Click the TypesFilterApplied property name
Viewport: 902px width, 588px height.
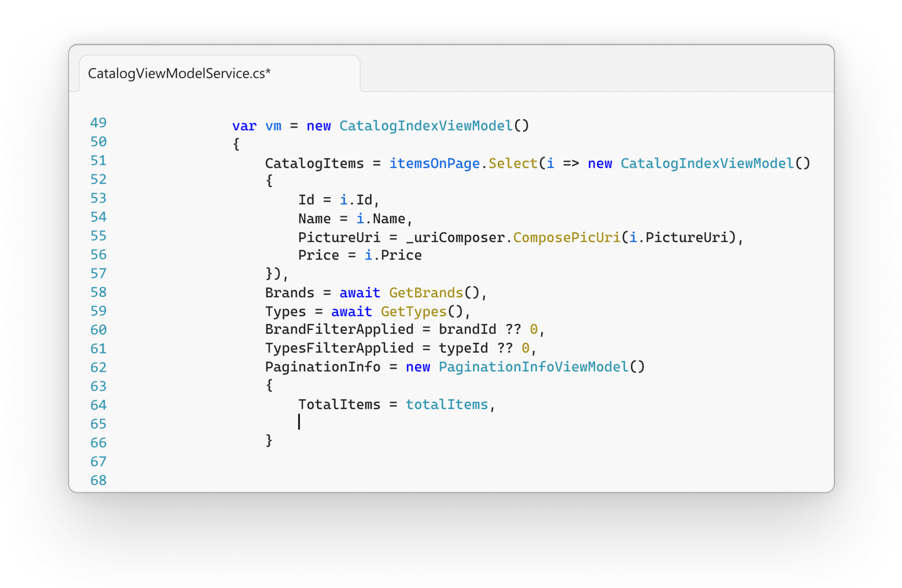pos(339,348)
